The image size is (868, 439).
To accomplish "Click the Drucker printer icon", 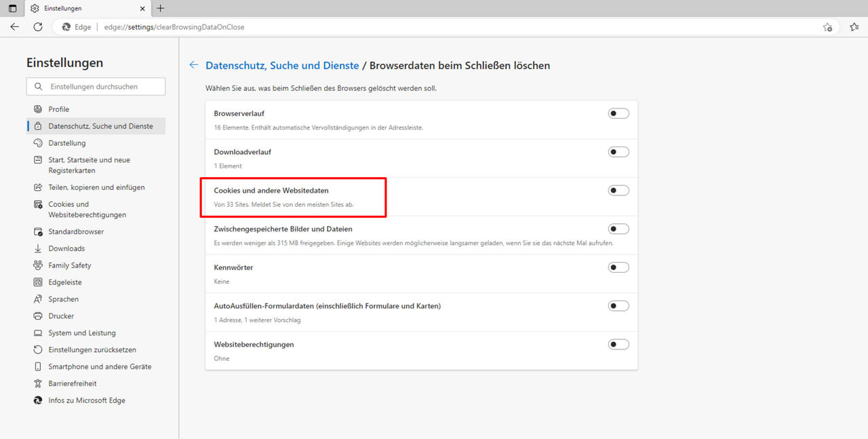I will 38,316.
